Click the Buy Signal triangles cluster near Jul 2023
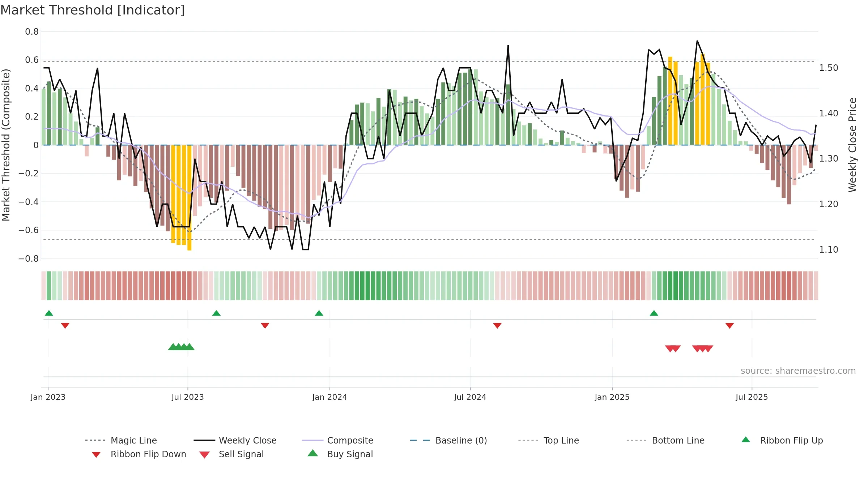The image size is (868, 488). pos(181,347)
